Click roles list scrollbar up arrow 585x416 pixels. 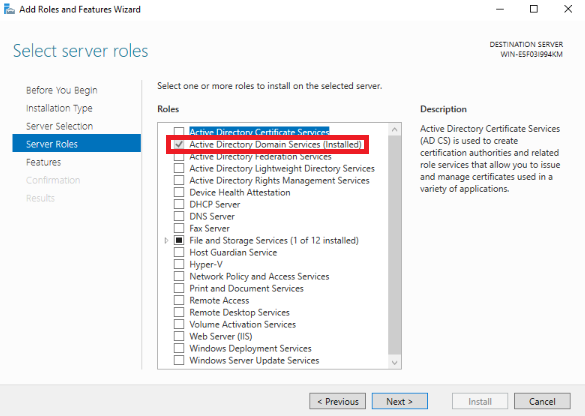click(x=395, y=130)
